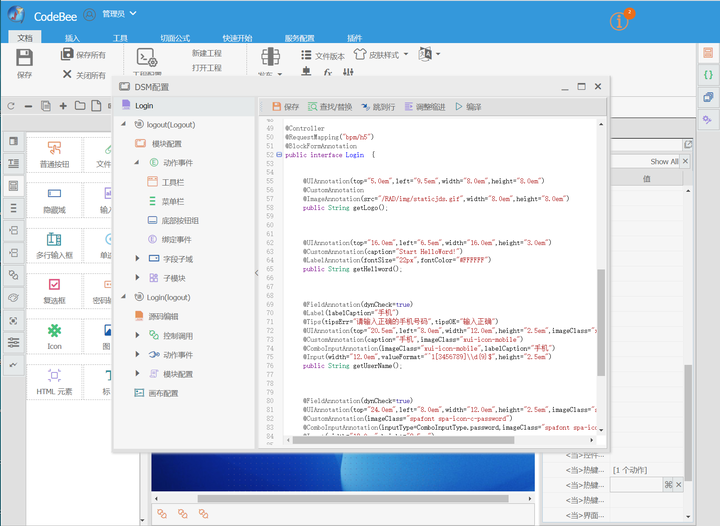Switch to the 工具 ribbon tab

120,38
